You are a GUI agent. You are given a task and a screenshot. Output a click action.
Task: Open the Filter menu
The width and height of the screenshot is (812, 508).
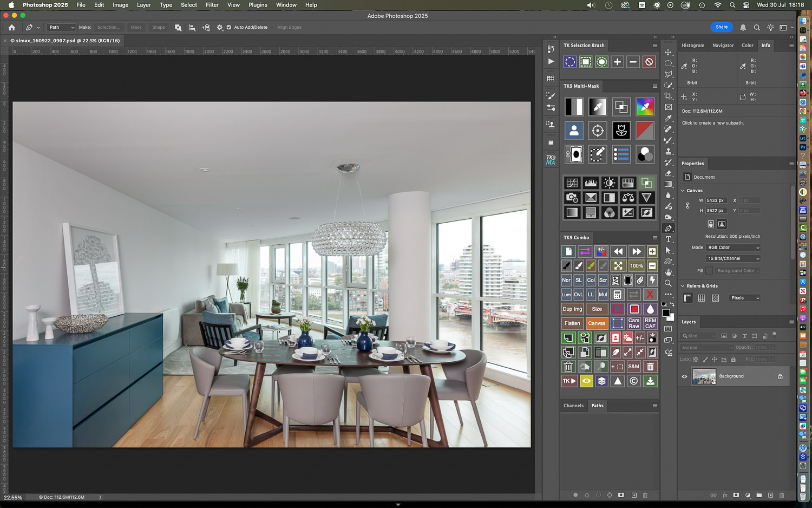coord(212,5)
